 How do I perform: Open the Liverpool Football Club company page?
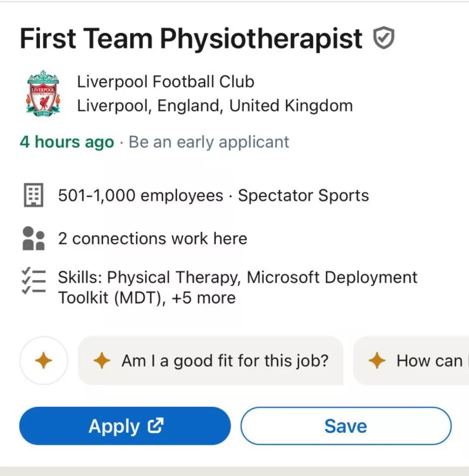pyautogui.click(x=166, y=81)
